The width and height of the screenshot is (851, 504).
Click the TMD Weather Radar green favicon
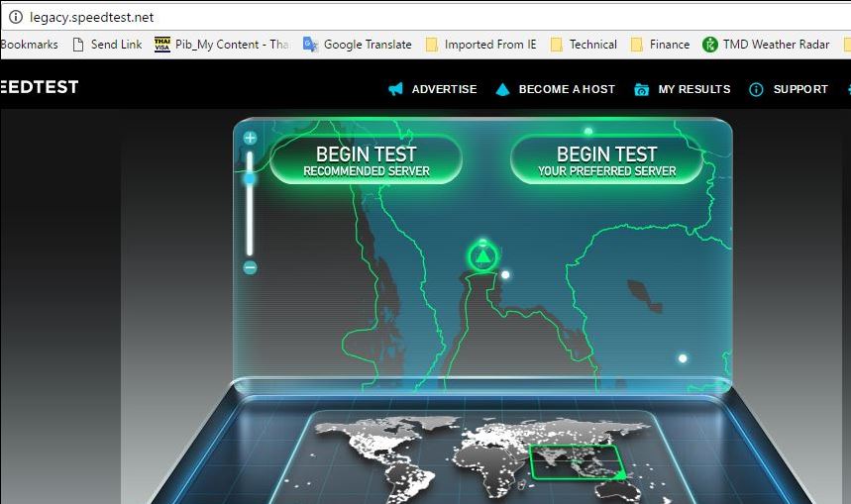710,45
